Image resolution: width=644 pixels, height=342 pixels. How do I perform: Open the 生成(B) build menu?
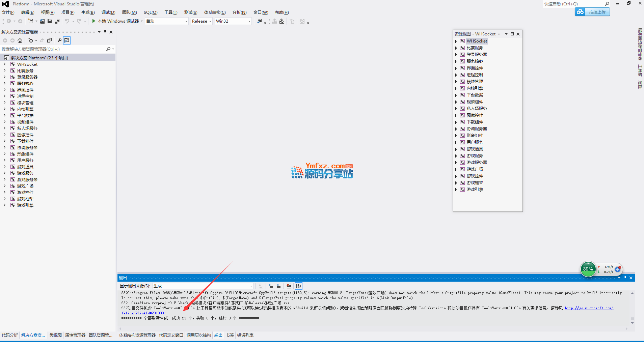[88, 12]
